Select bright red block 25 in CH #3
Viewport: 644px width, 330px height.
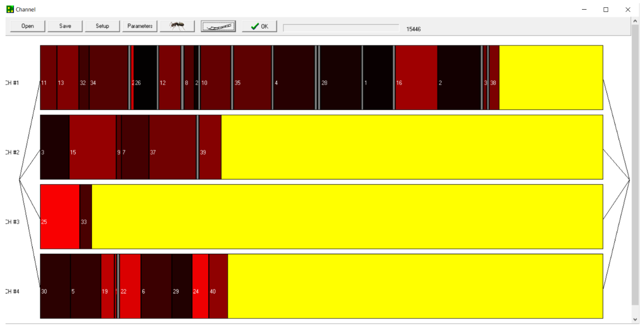(x=60, y=217)
